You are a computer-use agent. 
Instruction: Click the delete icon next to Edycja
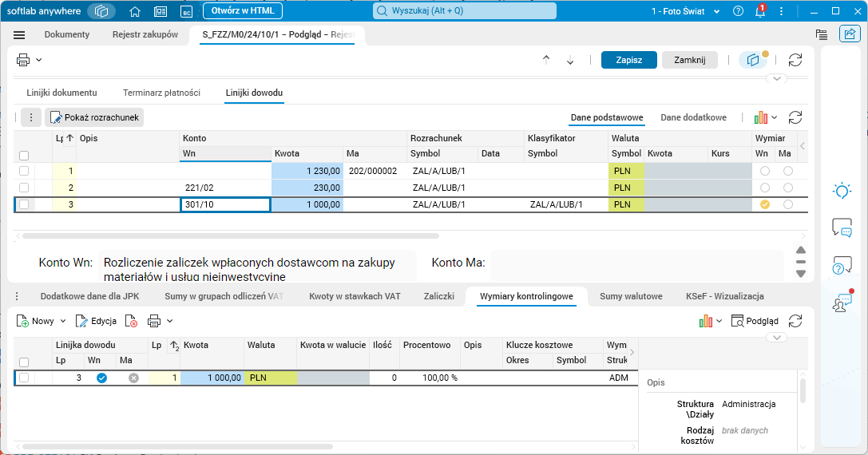click(132, 321)
